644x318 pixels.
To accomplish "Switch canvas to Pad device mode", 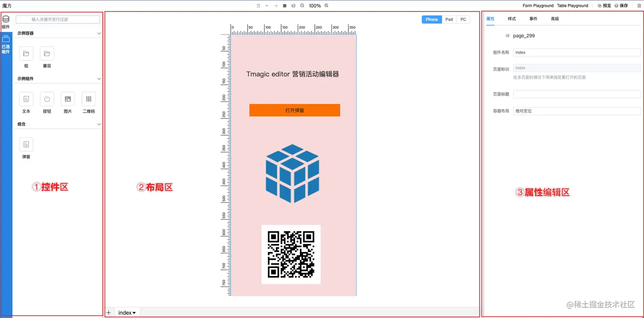I will pos(449,19).
